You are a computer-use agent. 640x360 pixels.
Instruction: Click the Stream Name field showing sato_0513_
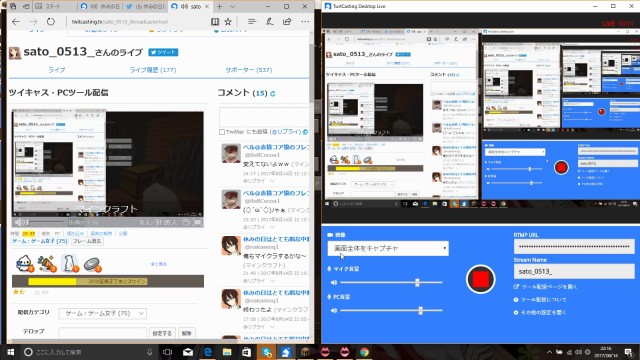tap(574, 271)
